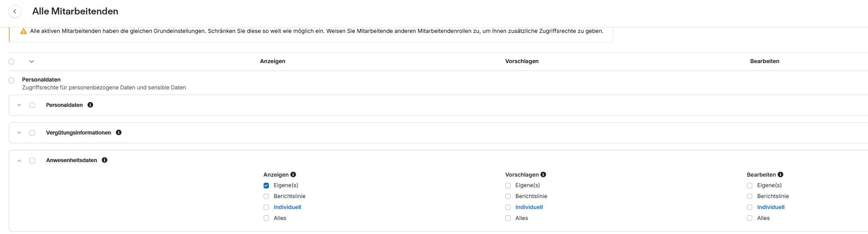Open the header dropdown chevron beside select-all
The height and width of the screenshot is (234, 868).
pos(32,61)
